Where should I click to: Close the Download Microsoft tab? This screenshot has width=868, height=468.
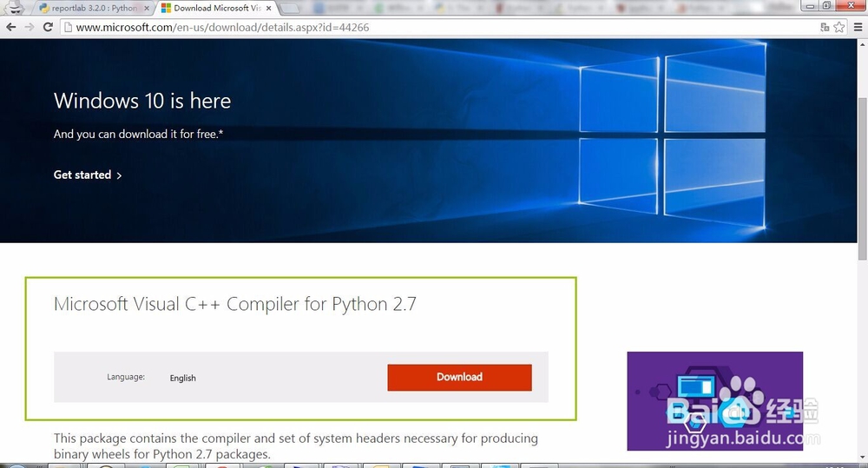coord(268,9)
